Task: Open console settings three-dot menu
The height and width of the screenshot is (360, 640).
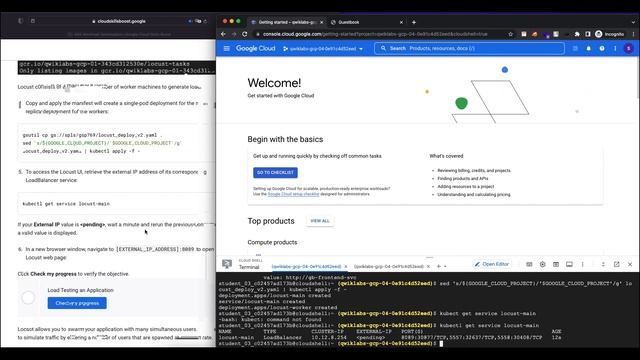Action: 615,49
